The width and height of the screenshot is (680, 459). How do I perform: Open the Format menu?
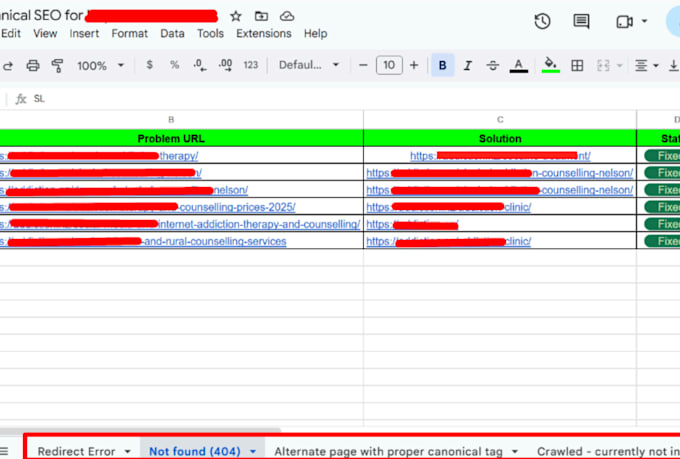[129, 33]
